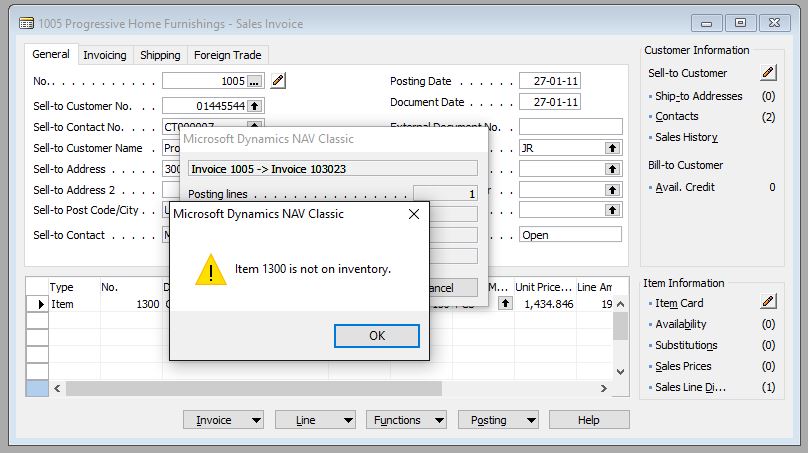Open the Posting dropdown button

coord(498,420)
